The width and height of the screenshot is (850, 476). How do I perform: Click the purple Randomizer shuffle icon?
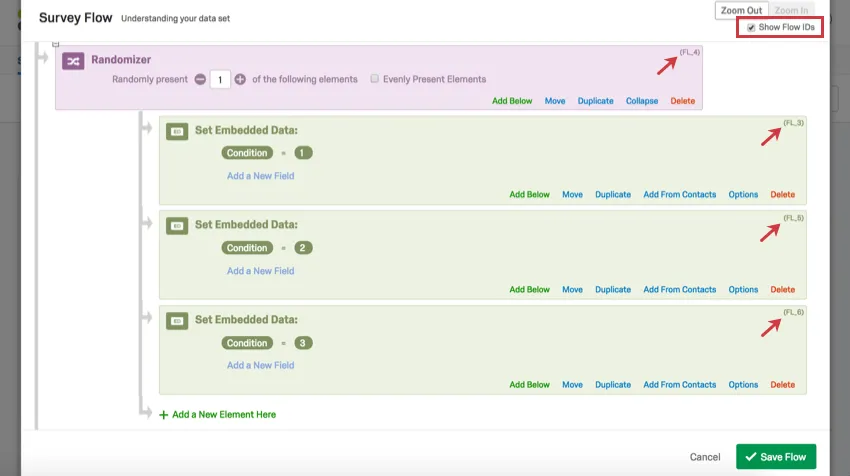pos(73,62)
